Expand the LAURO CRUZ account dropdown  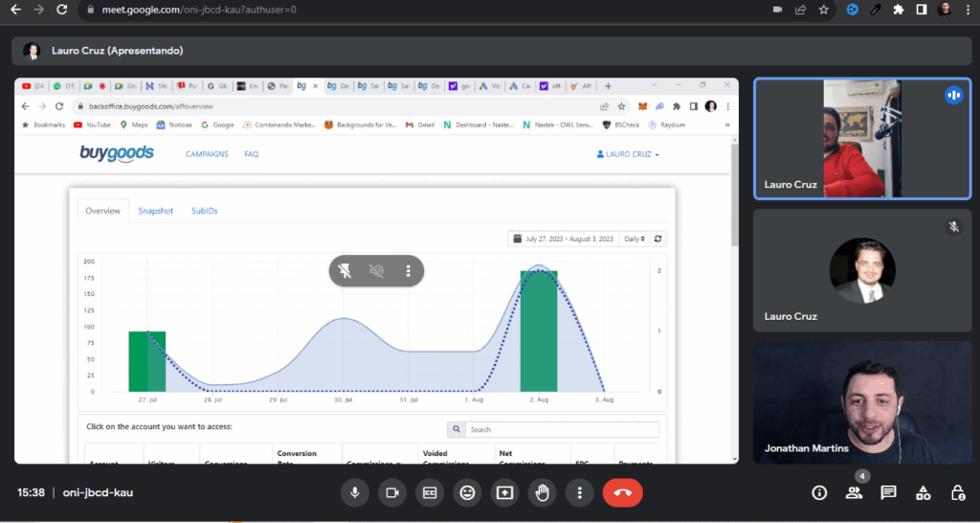(628, 154)
